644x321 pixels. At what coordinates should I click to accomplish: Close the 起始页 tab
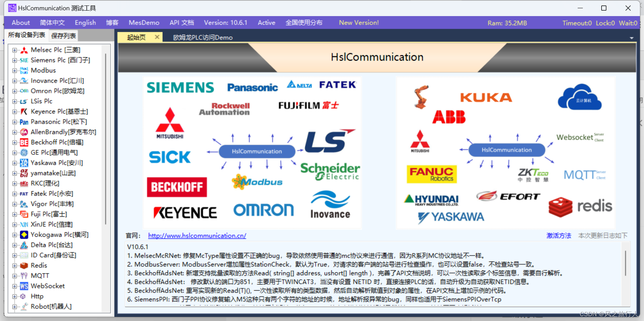pyautogui.click(x=157, y=37)
